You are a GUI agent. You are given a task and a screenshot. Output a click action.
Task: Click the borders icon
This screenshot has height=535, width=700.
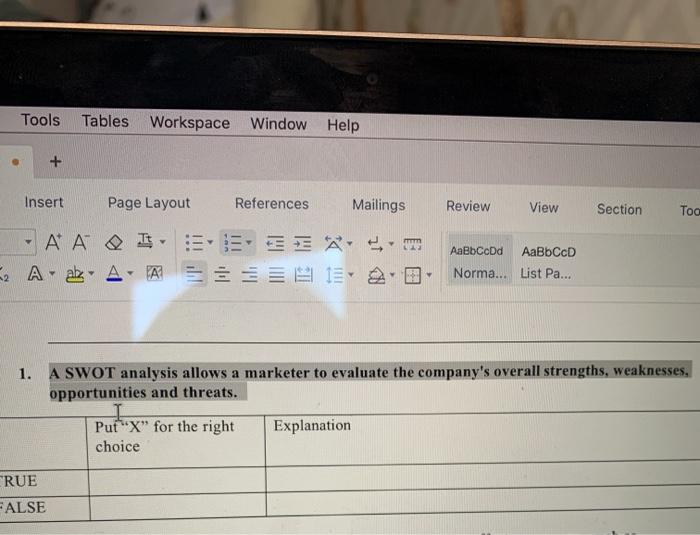412,276
